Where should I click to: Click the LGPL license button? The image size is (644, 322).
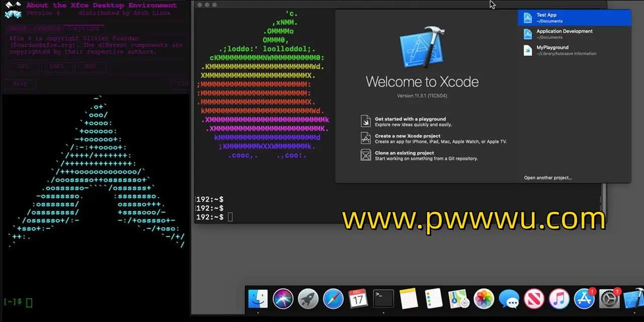[57, 66]
